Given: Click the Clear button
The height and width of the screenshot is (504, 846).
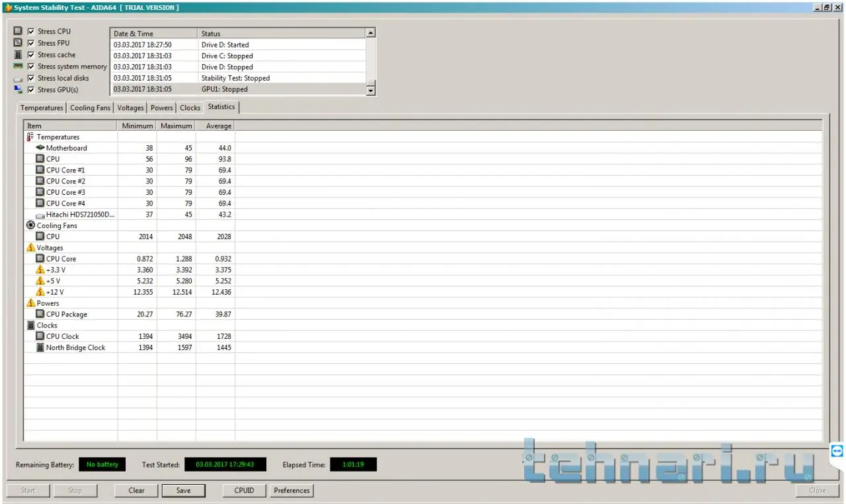Looking at the screenshot, I should [x=137, y=490].
